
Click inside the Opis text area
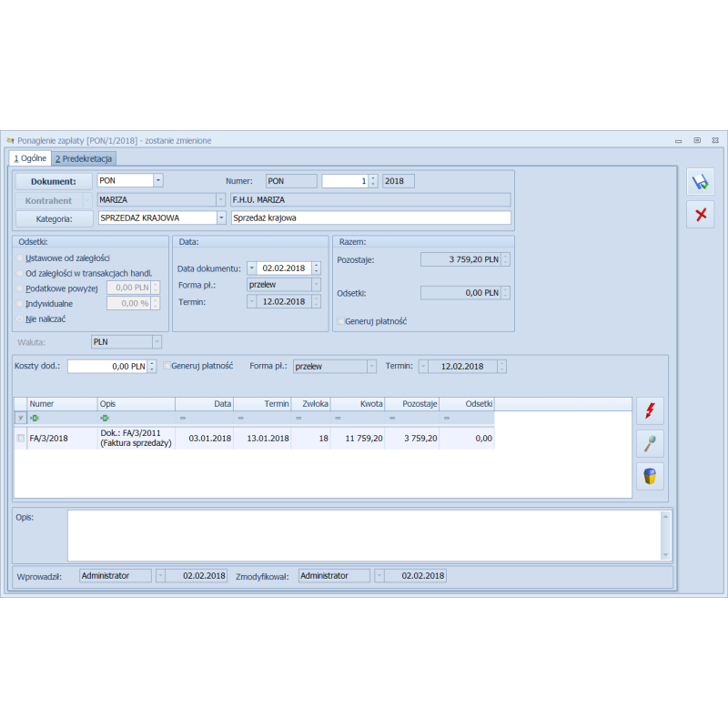point(364,535)
